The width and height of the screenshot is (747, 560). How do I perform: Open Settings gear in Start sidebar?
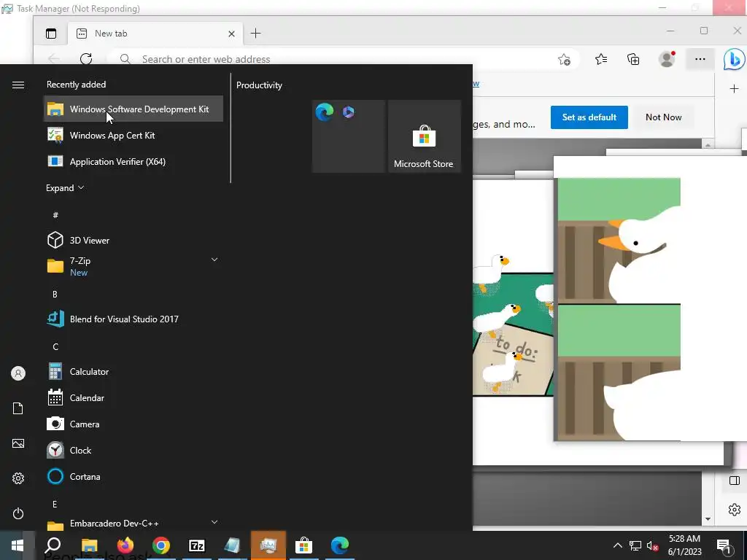(x=18, y=478)
